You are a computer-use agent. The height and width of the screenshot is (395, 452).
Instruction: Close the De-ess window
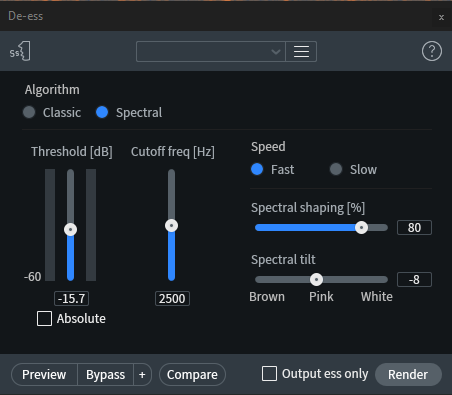tap(441, 17)
